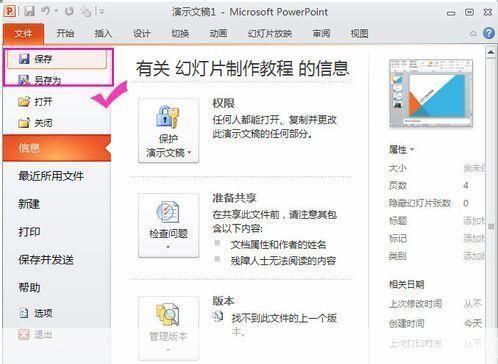498x364 pixels.
Task: Switch to the 审阅 ribbon tab
Action: click(321, 33)
